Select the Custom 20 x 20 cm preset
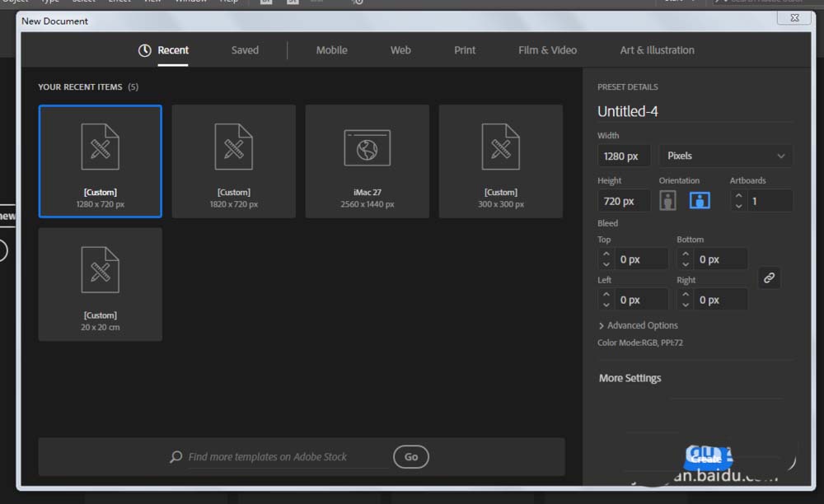 [x=101, y=284]
